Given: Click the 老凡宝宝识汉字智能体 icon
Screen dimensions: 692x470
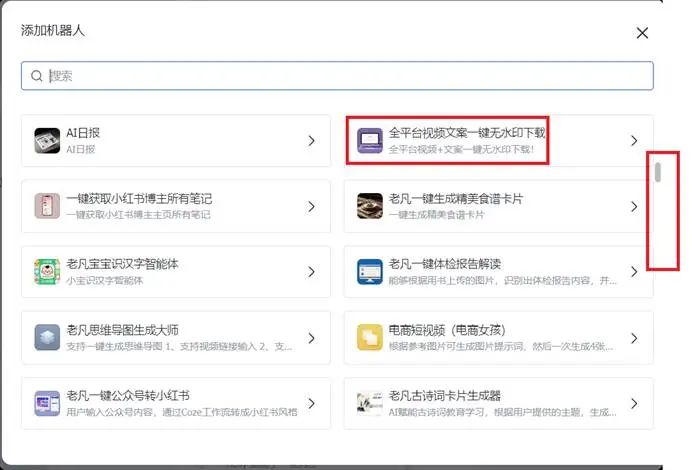Looking at the screenshot, I should click(x=47, y=271).
